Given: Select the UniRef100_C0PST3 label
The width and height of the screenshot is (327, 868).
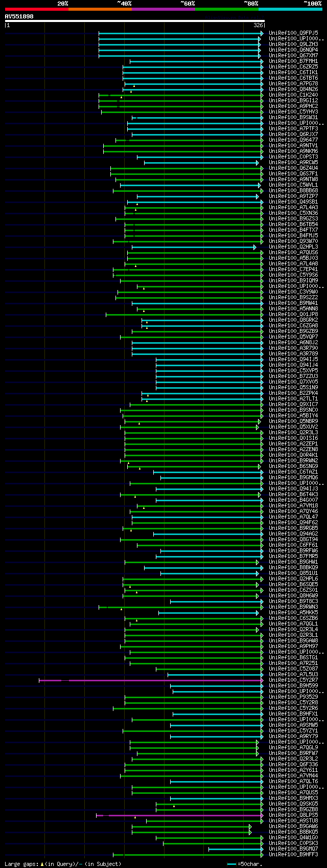Looking at the screenshot, I should coord(293,157).
